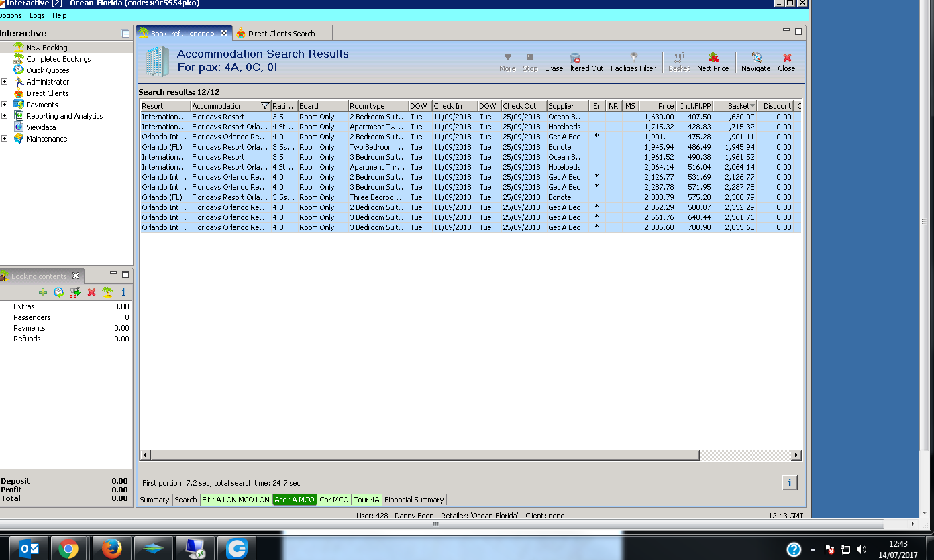Switch to the Direct Clients Search tab
Image resolution: width=934 pixels, height=560 pixels.
[x=281, y=34]
